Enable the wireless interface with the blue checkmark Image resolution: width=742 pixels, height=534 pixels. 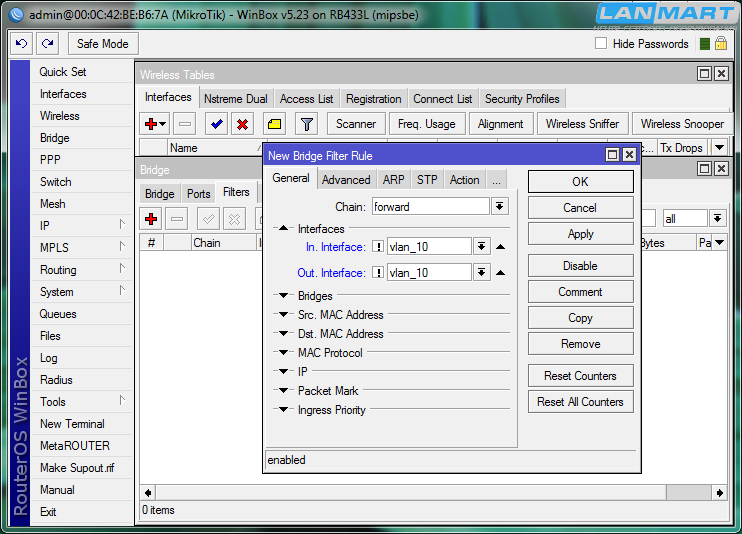tap(217, 124)
